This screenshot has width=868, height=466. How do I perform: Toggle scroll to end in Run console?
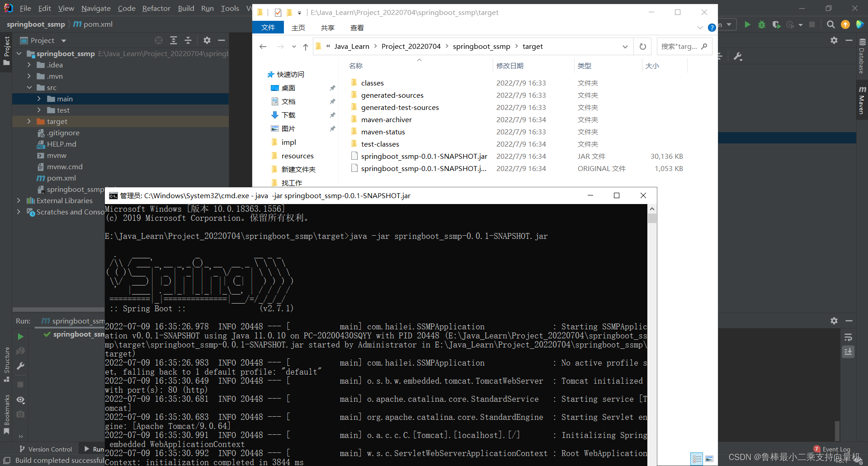(848, 352)
